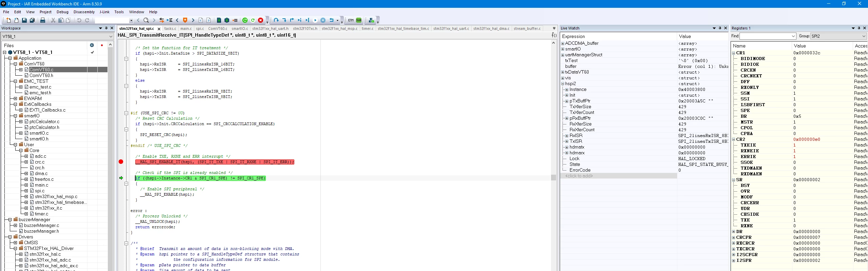Click the Print toolbar icon

[43, 20]
